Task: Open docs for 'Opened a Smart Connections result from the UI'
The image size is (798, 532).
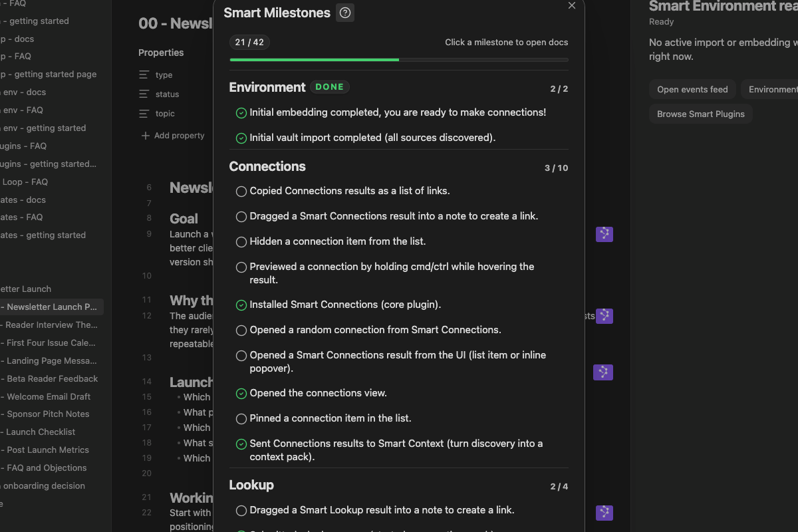Action: [399, 362]
